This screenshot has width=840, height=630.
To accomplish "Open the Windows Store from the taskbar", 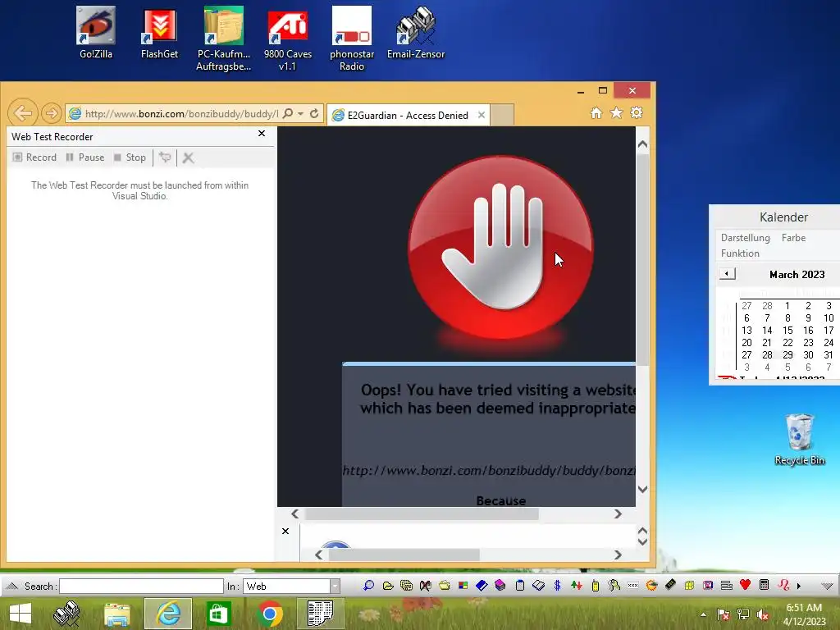I will coord(218,614).
